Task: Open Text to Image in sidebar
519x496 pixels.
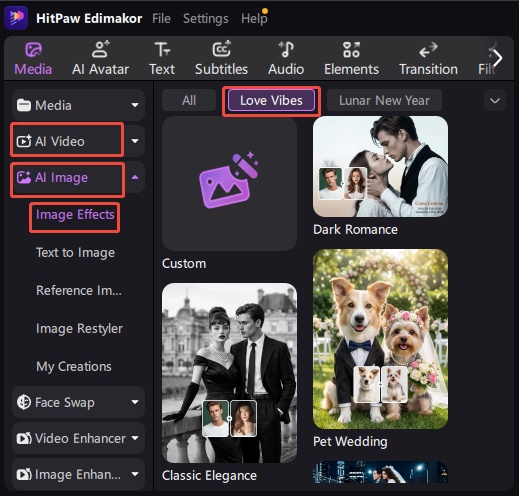Action: pos(75,253)
